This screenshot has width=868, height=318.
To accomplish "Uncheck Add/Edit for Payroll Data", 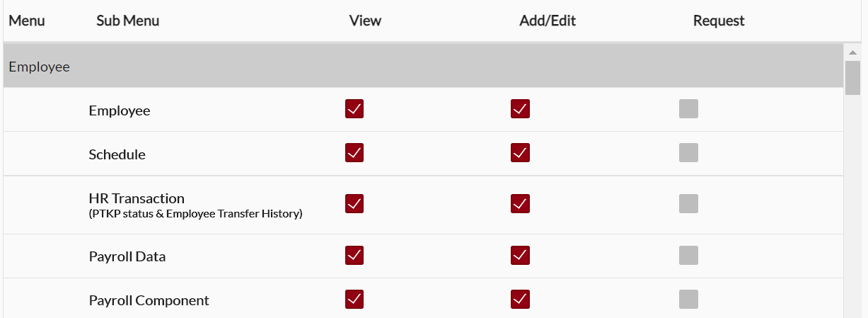I will [520, 255].
